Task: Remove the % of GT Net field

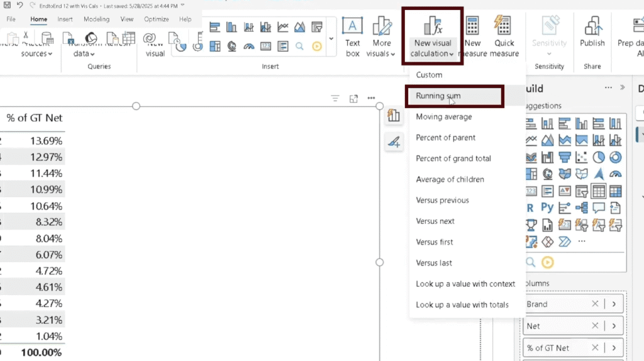Action: coord(595,347)
